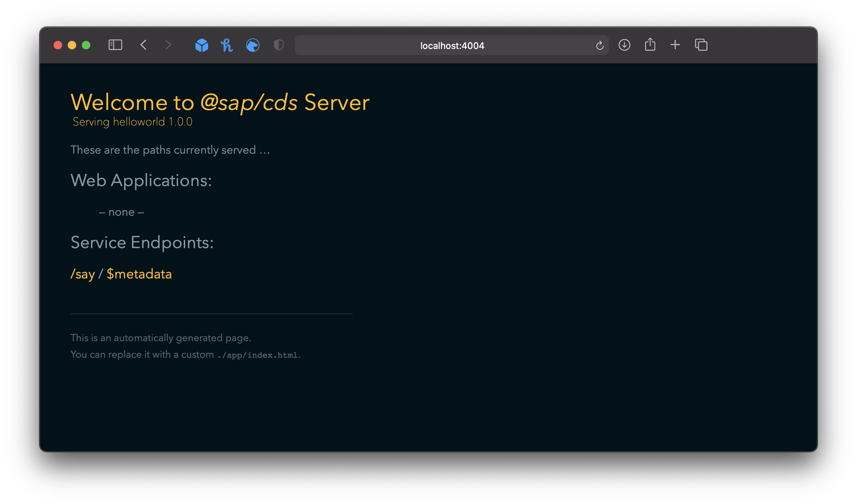Click 'This is an automatically generated page.' text

coord(161,338)
